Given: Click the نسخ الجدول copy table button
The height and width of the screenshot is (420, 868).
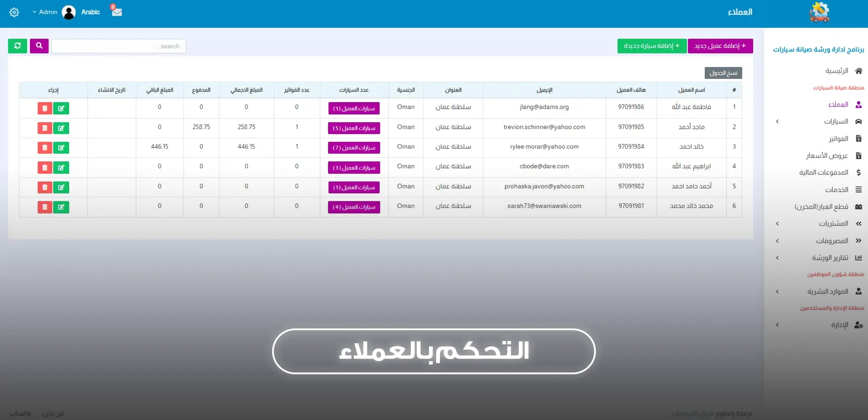Looking at the screenshot, I should pos(723,73).
